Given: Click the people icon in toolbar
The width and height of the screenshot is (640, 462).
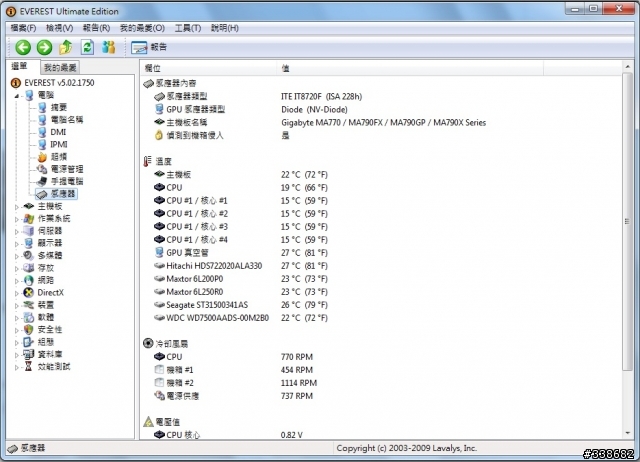Looking at the screenshot, I should (x=109, y=47).
